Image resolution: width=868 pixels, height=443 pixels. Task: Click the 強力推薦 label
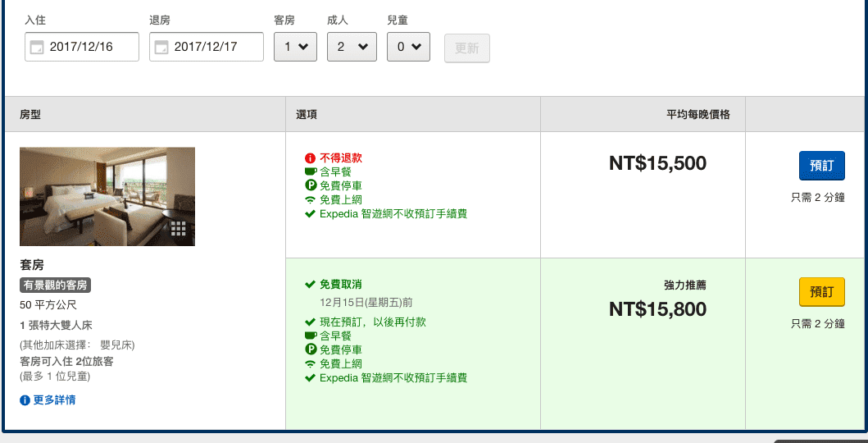pyautogui.click(x=685, y=285)
